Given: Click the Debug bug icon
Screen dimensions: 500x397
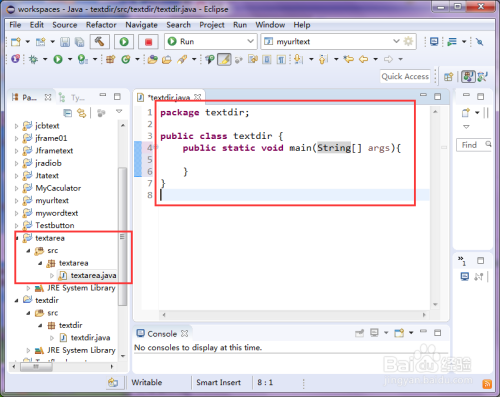Looking at the screenshot, I should tap(33, 59).
